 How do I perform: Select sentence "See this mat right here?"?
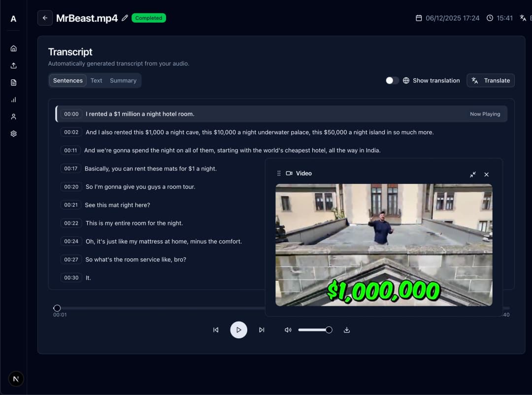coord(117,205)
